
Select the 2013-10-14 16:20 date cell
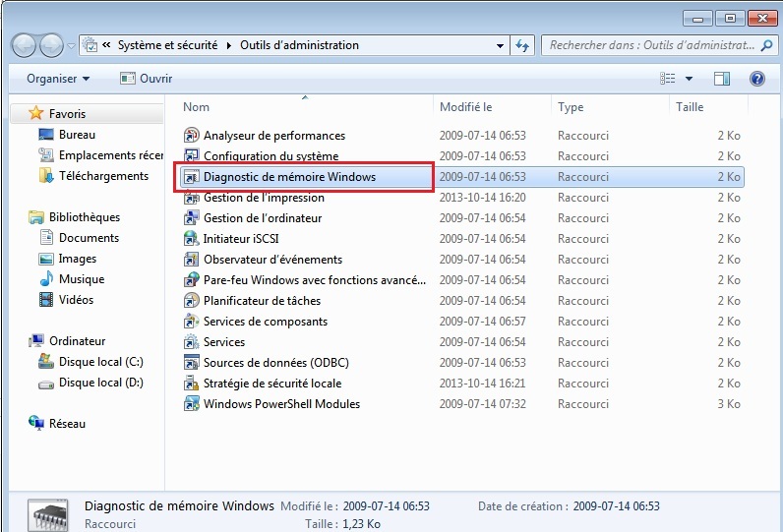482,198
